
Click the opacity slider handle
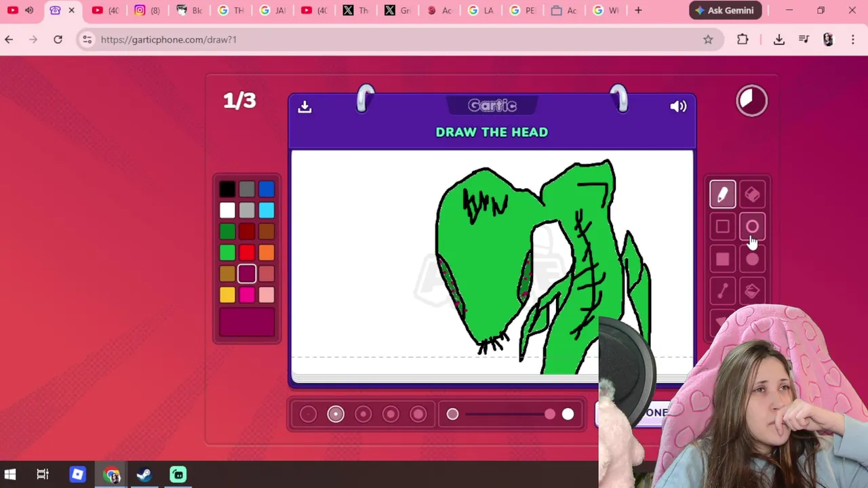[x=549, y=414]
